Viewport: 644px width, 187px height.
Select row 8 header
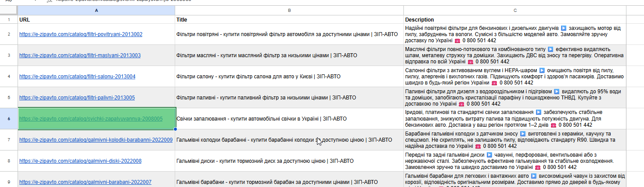tap(9, 161)
